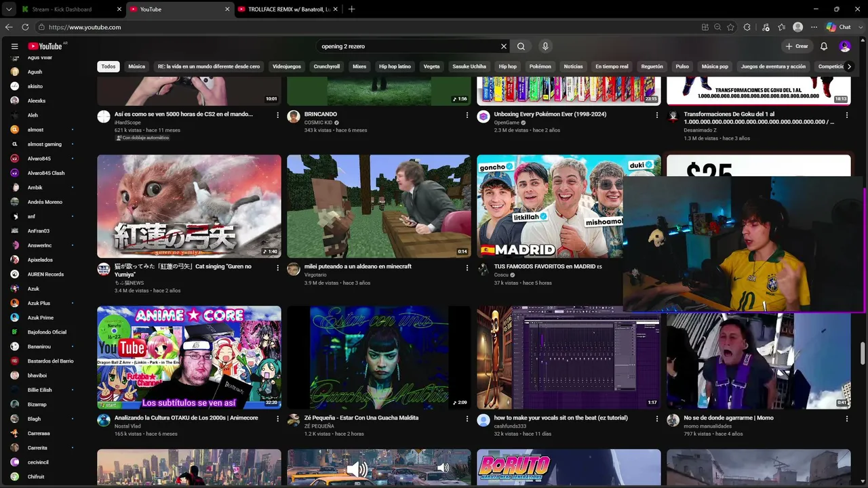Open the Billie Eilish subscription in sidebar

tap(39, 390)
